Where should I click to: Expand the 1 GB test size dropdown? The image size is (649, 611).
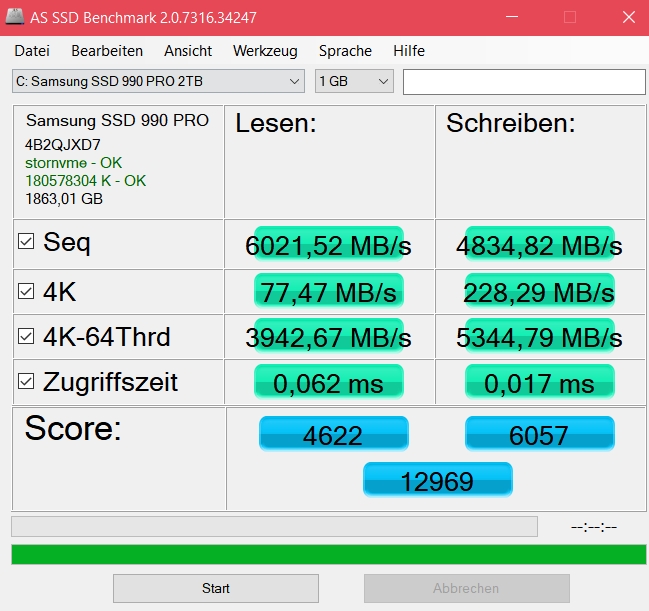(x=354, y=81)
